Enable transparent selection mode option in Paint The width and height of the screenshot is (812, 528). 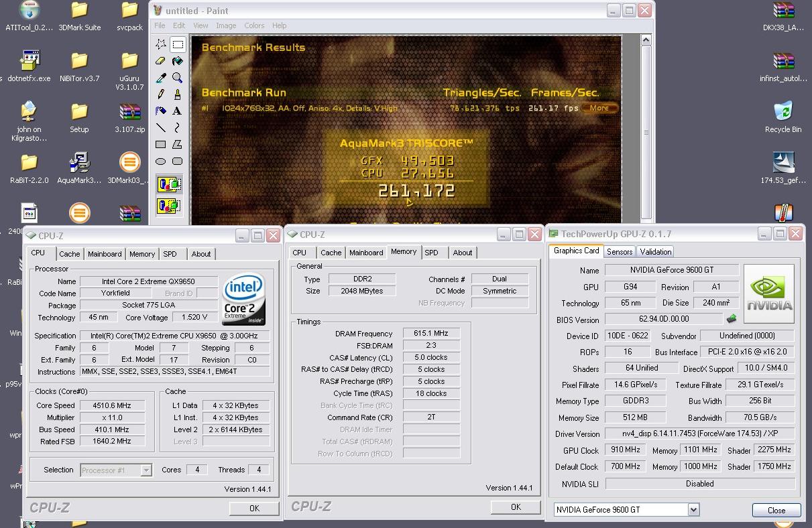click(x=169, y=205)
